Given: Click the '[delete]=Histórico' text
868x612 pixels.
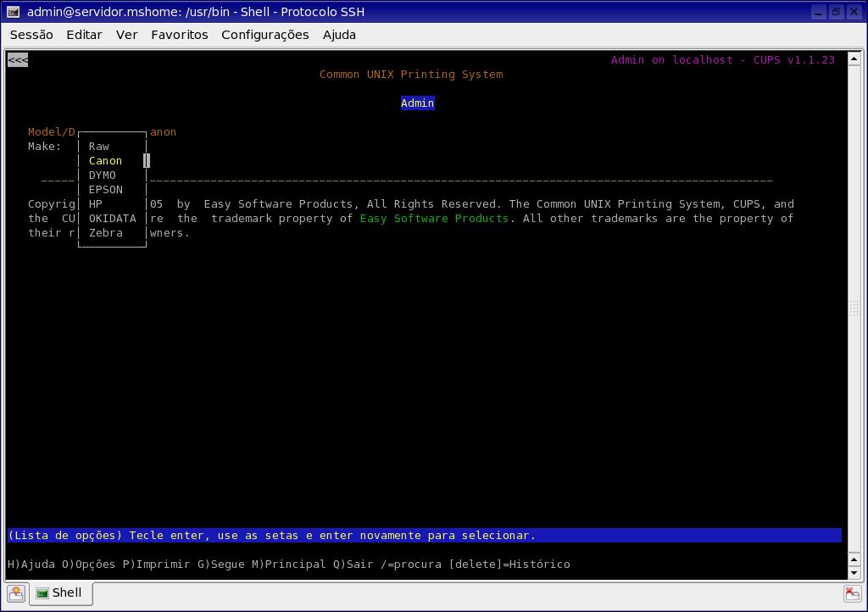Looking at the screenshot, I should 509,565.
